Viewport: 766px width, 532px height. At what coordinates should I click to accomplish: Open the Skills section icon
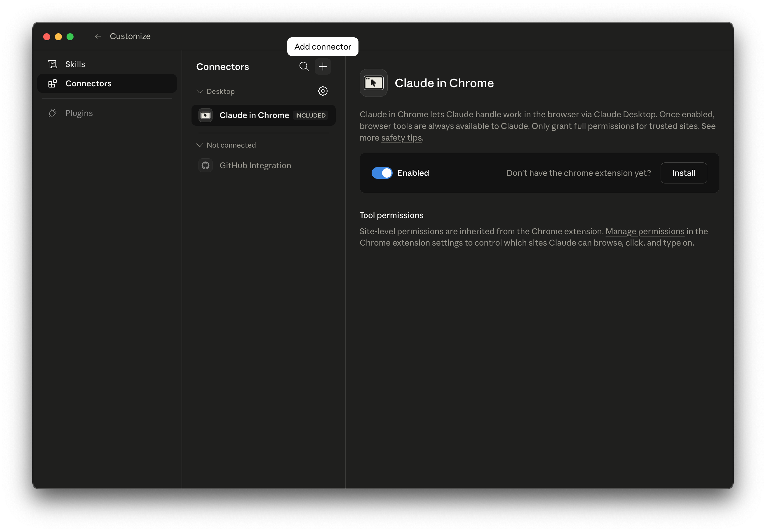(x=52, y=64)
